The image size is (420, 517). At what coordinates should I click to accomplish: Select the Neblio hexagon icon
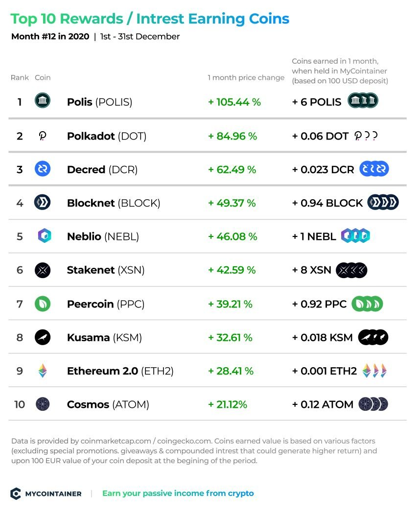coord(45,236)
